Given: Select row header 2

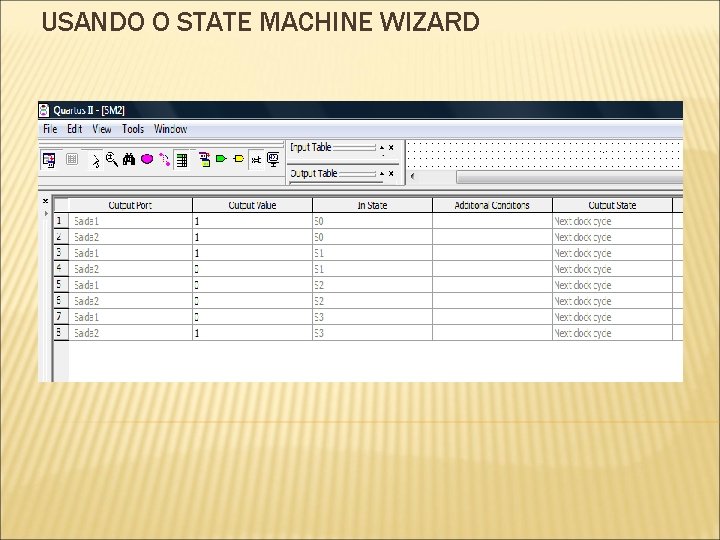Looking at the screenshot, I should coord(61,237).
